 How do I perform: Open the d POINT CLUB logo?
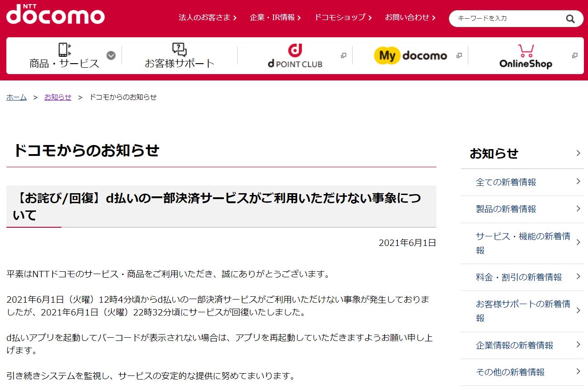[x=295, y=56]
